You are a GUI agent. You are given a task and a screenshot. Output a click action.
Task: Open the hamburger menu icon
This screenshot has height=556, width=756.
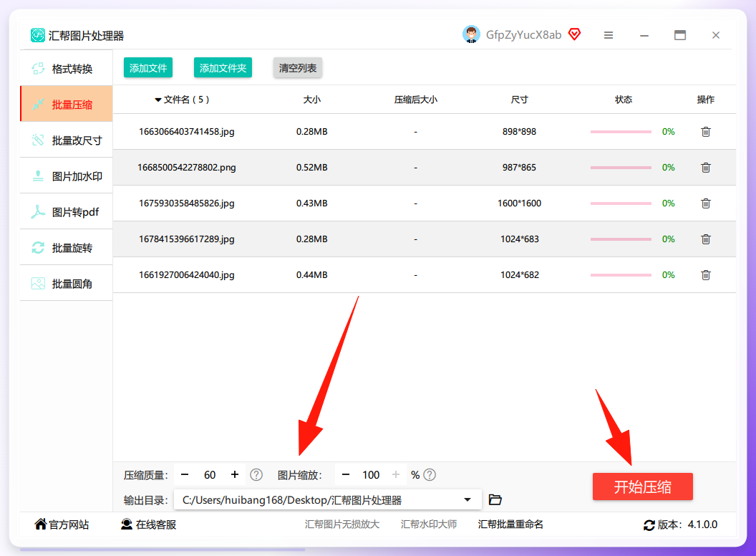609,35
